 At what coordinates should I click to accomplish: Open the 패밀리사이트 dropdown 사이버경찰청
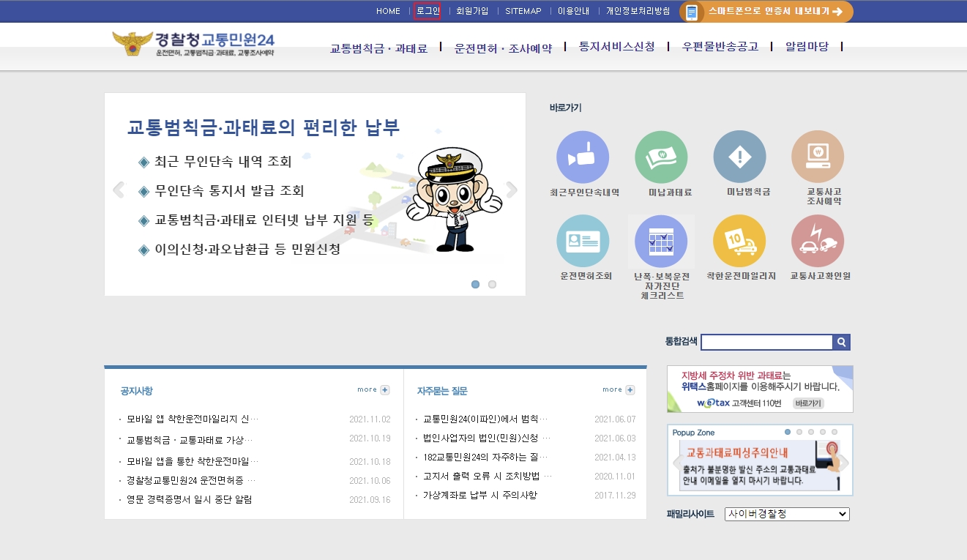(787, 514)
